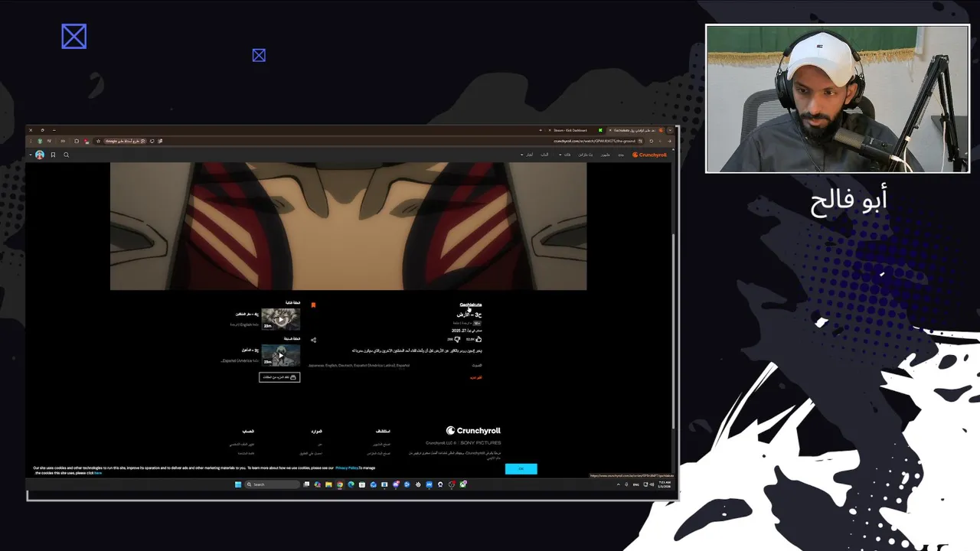Open the watchlist bookmark icon in the Crunchyroll header
The image size is (980, 551).
click(53, 155)
